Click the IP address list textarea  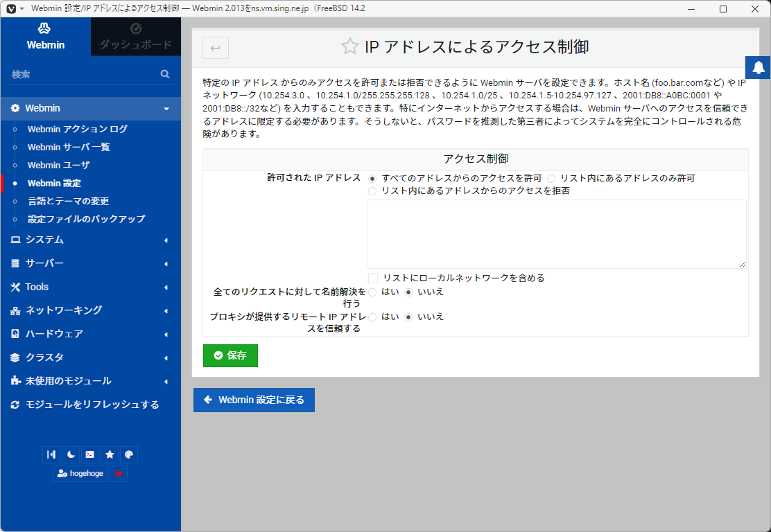pos(557,234)
